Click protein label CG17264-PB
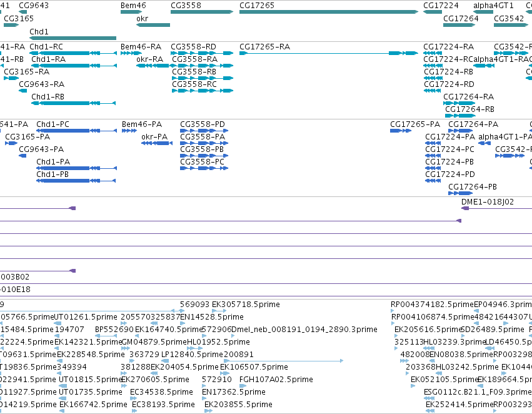Image resolution: width=532 pixels, height=414 pixels. click(x=473, y=186)
